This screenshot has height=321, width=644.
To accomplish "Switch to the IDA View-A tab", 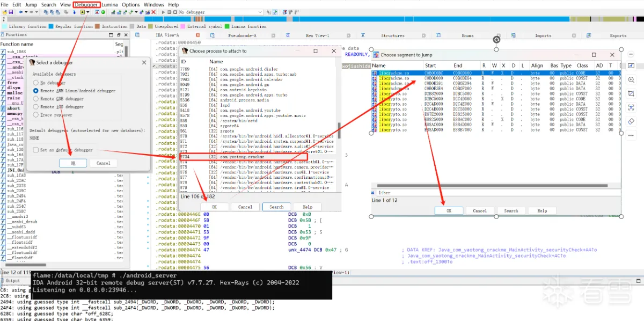I will pos(167,35).
